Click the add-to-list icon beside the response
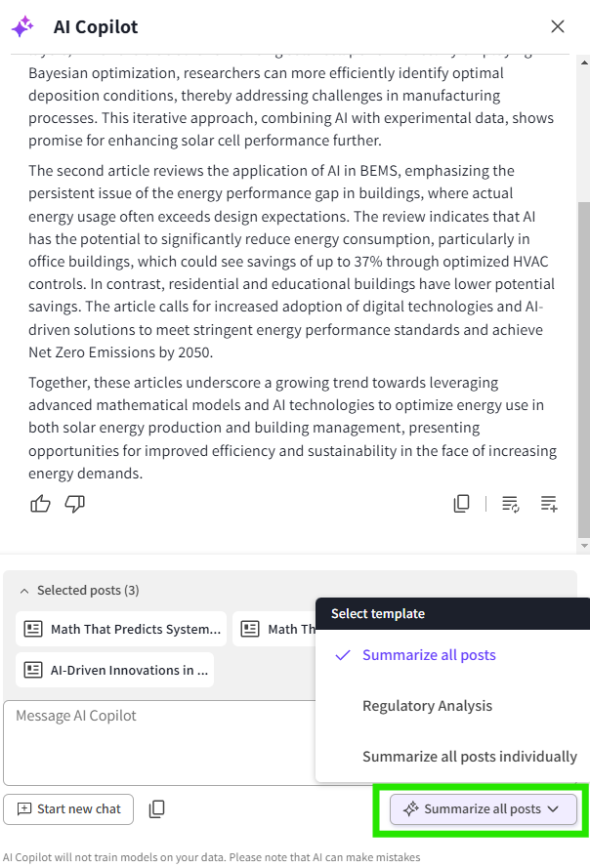The height and width of the screenshot is (868, 590). [x=549, y=504]
